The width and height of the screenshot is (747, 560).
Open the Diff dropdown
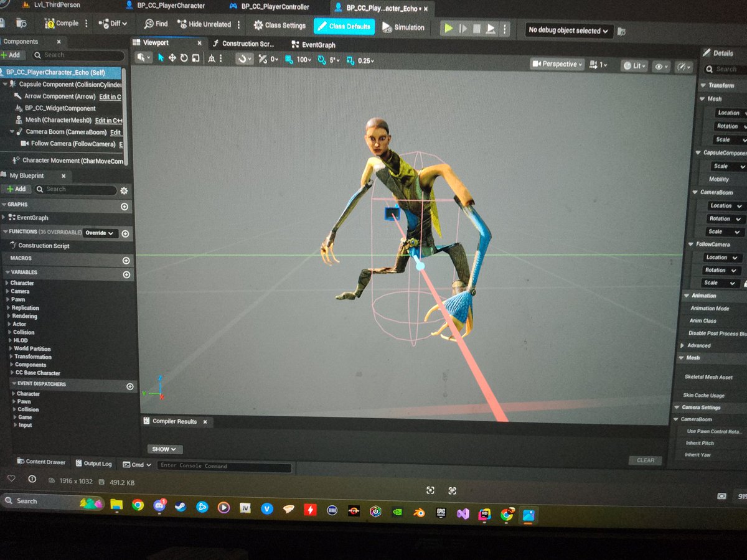tap(113, 24)
